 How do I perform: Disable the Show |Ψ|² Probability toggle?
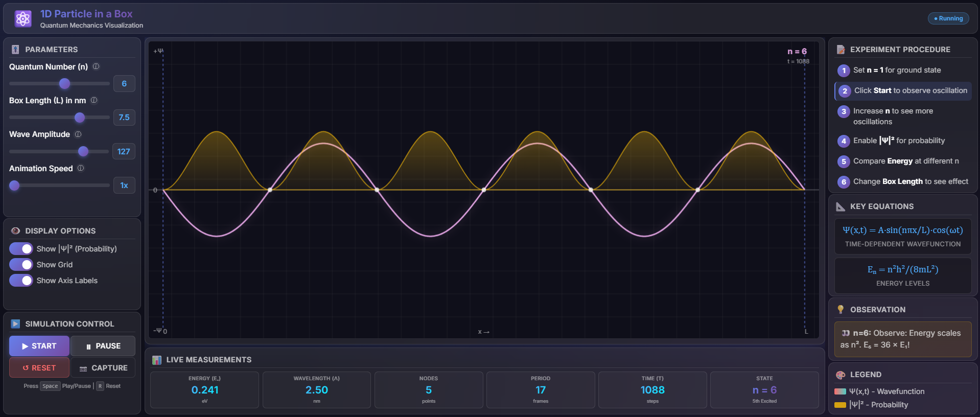point(21,249)
